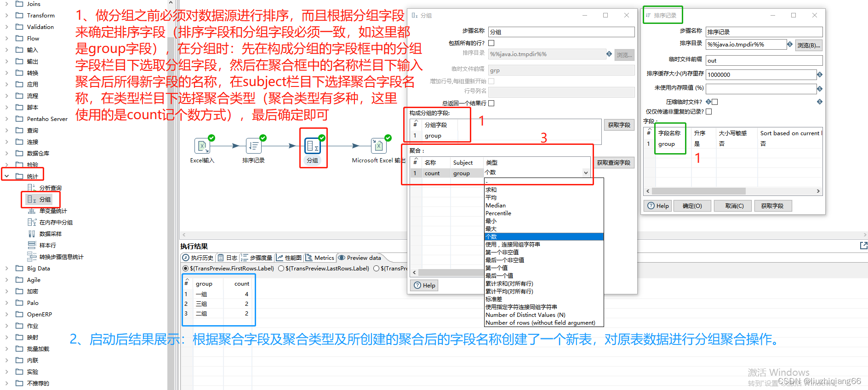Screen dimensions: 868x390
Task: Select the Microsoft Excel 输出 step icon
Action: (x=379, y=146)
